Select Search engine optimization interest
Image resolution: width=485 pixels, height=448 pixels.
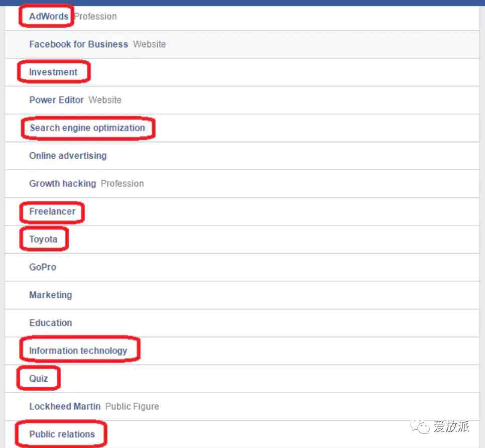pyautogui.click(x=87, y=128)
